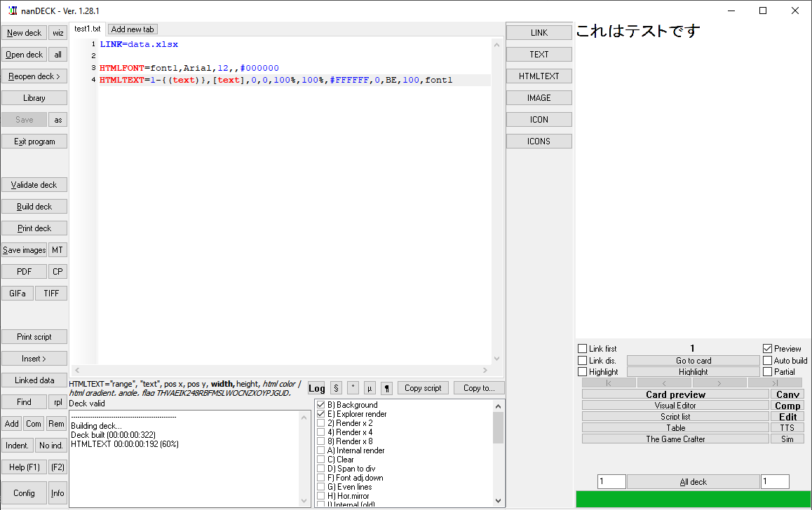Check 2) Render x 2 option

321,423
